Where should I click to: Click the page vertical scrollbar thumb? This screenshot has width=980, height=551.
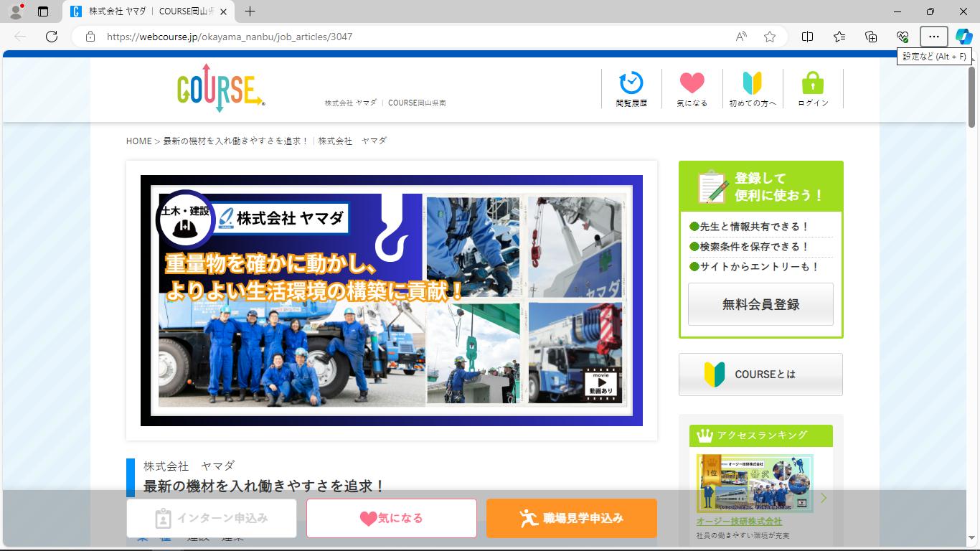pos(972,97)
